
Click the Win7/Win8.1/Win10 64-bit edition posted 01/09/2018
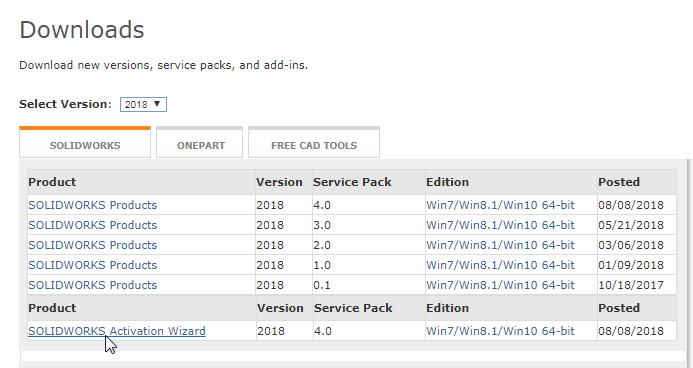point(500,265)
